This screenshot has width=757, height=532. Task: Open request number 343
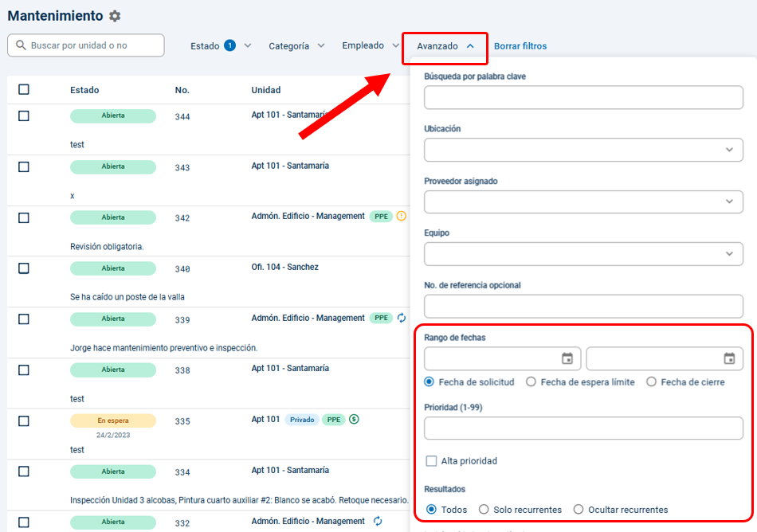tap(182, 167)
